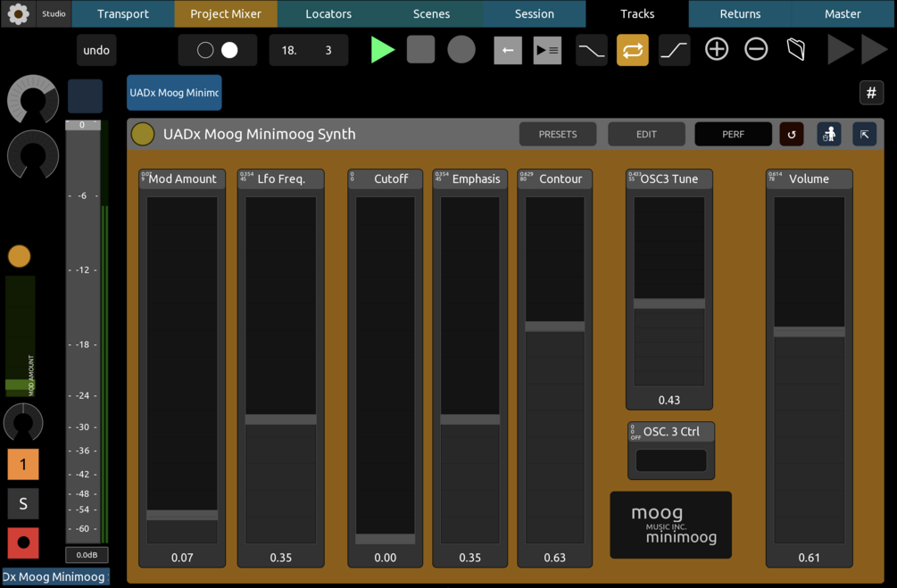The image size is (897, 588).
Task: Toggle the loop button
Action: click(x=633, y=50)
